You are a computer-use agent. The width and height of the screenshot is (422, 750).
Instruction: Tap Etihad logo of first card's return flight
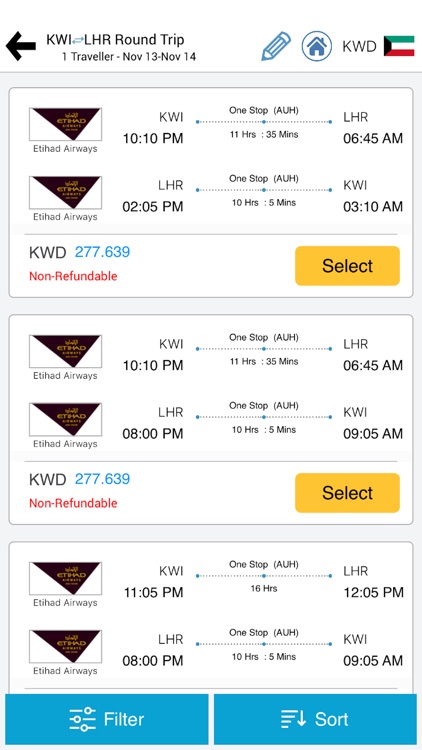coord(65,192)
